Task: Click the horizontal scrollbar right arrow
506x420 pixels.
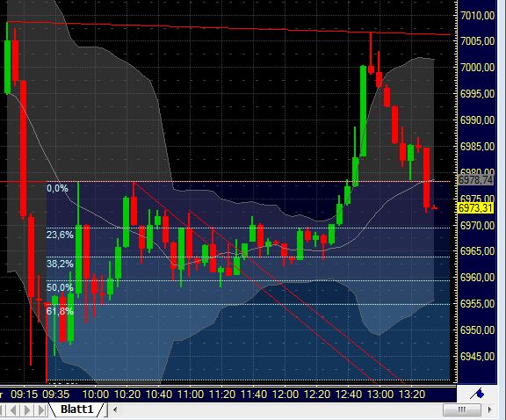Action: click(x=489, y=410)
